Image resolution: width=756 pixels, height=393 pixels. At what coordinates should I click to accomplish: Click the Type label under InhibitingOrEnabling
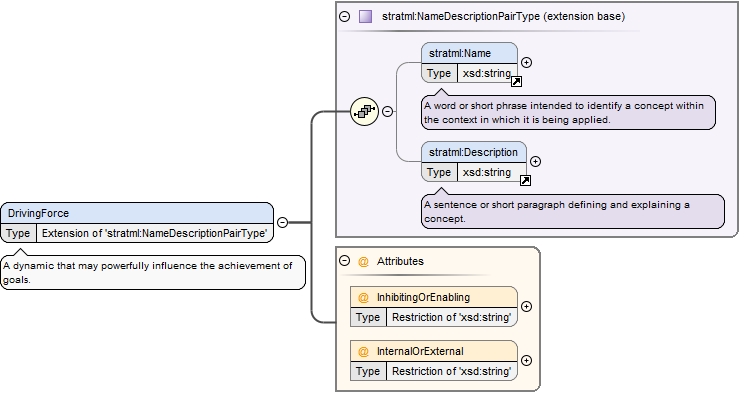click(x=368, y=317)
